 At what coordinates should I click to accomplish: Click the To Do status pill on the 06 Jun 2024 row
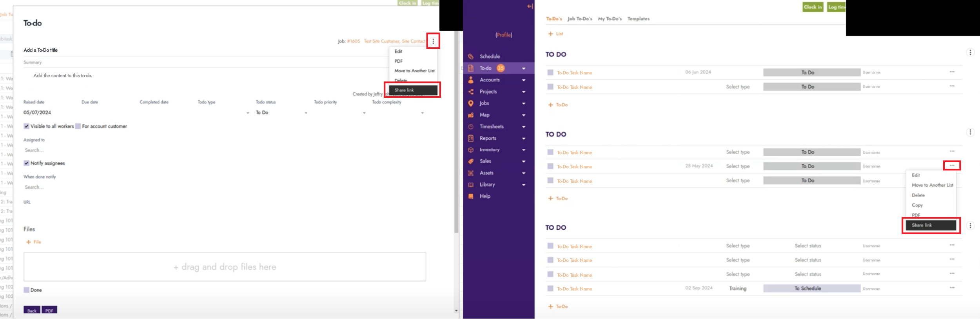(812, 72)
